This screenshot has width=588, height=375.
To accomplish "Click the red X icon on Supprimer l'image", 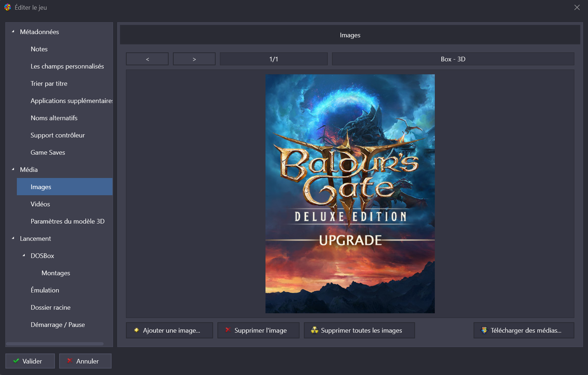I will (228, 330).
